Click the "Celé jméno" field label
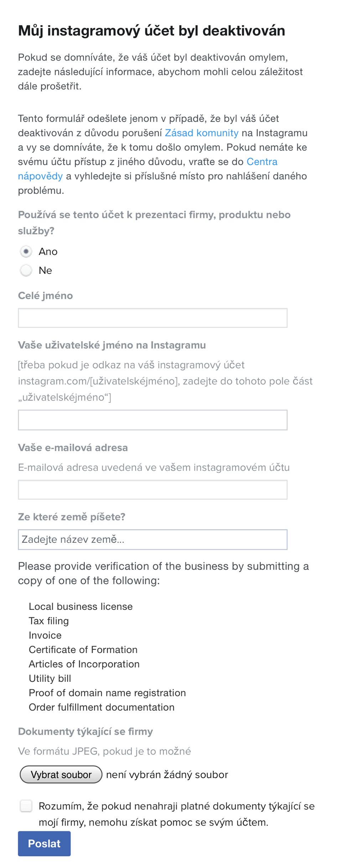The image size is (337, 868). [45, 296]
